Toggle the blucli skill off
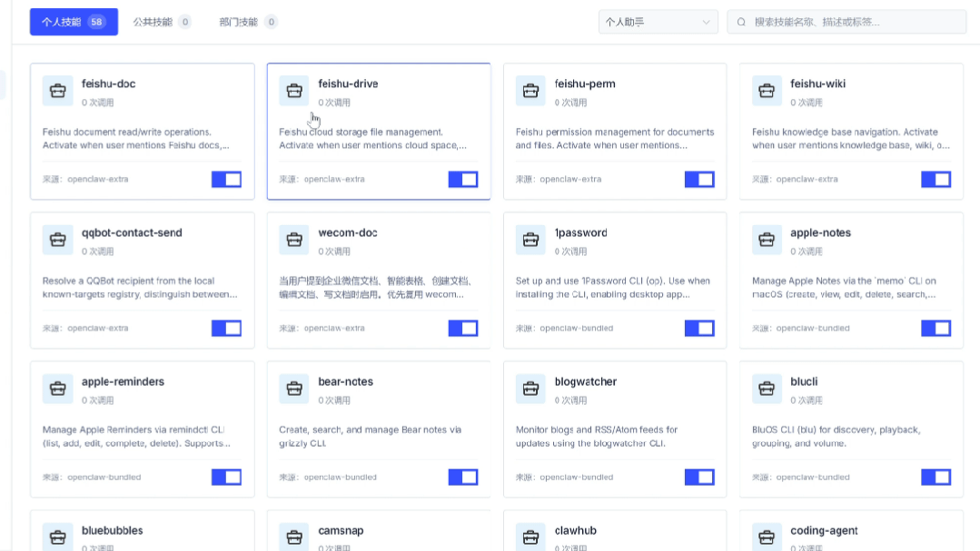This screenshot has width=980, height=551. click(x=935, y=477)
